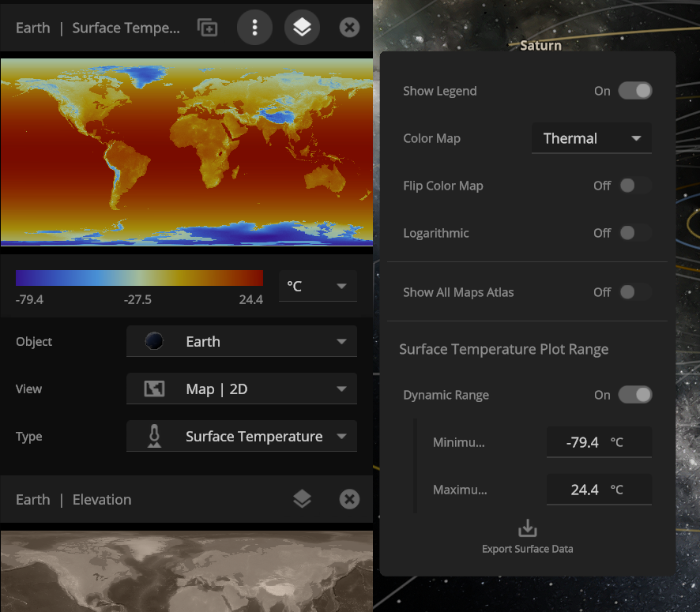700x612 pixels.
Task: Enable the Logarithmic toggle
Action: [635, 233]
